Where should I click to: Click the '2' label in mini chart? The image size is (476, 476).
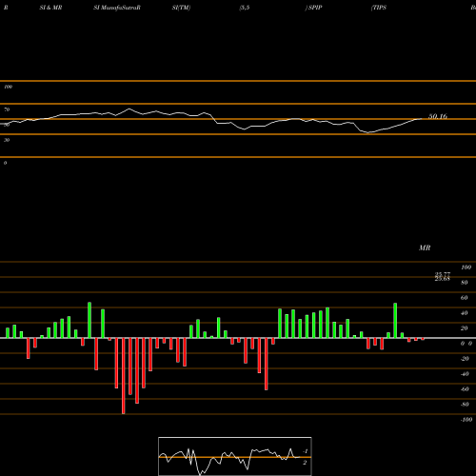pos(305,463)
